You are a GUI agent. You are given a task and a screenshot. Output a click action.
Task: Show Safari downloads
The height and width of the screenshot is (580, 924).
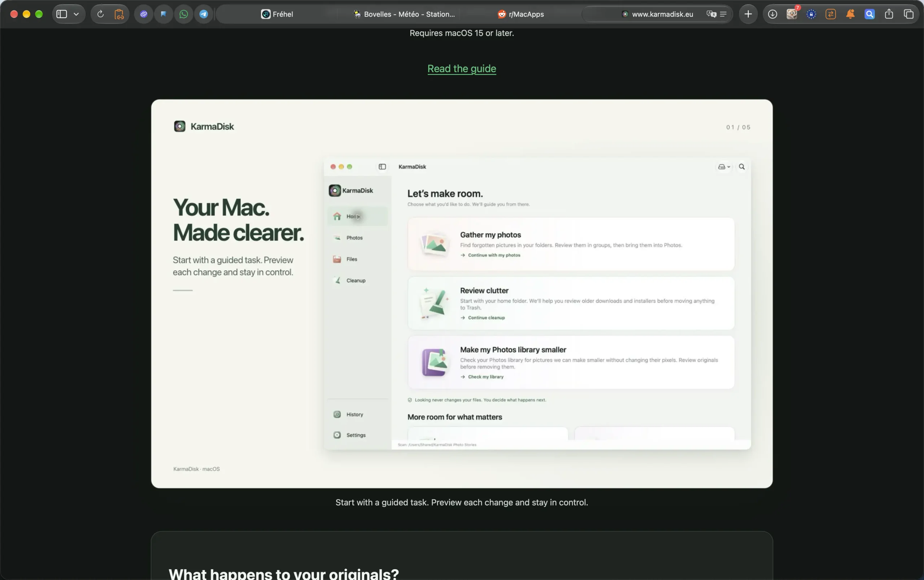coord(772,14)
